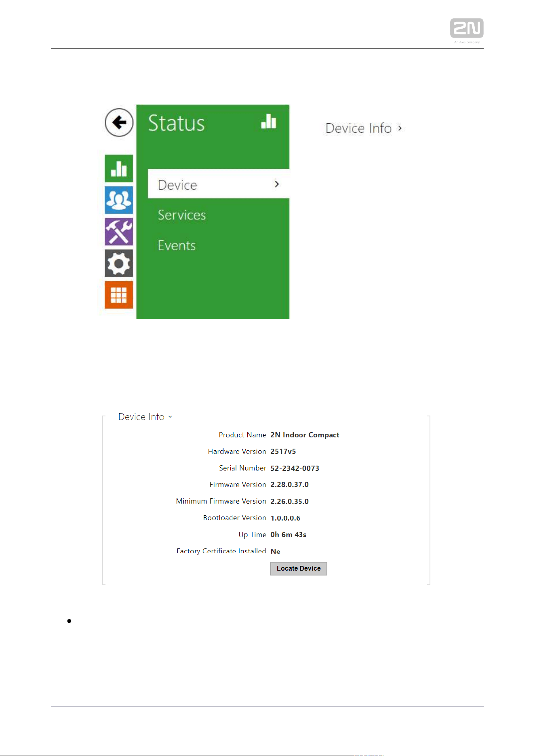The image size is (535, 756).
Task: Click the Up Time label
Action: 252,535
